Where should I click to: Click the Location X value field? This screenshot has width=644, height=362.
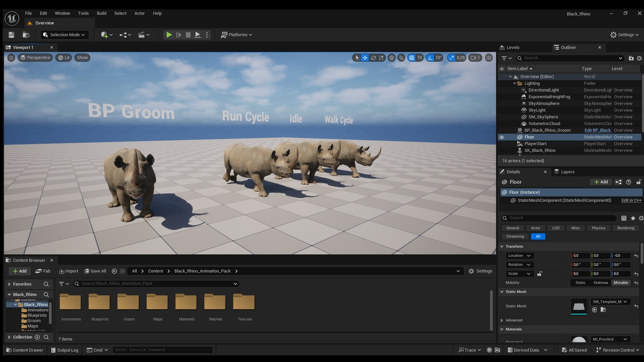point(581,255)
